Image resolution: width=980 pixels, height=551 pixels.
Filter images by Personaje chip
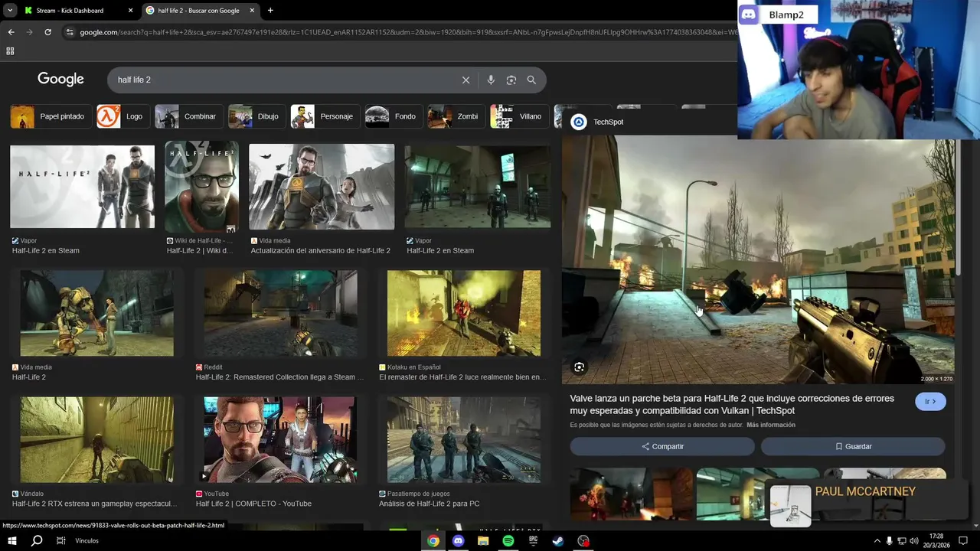(325, 116)
